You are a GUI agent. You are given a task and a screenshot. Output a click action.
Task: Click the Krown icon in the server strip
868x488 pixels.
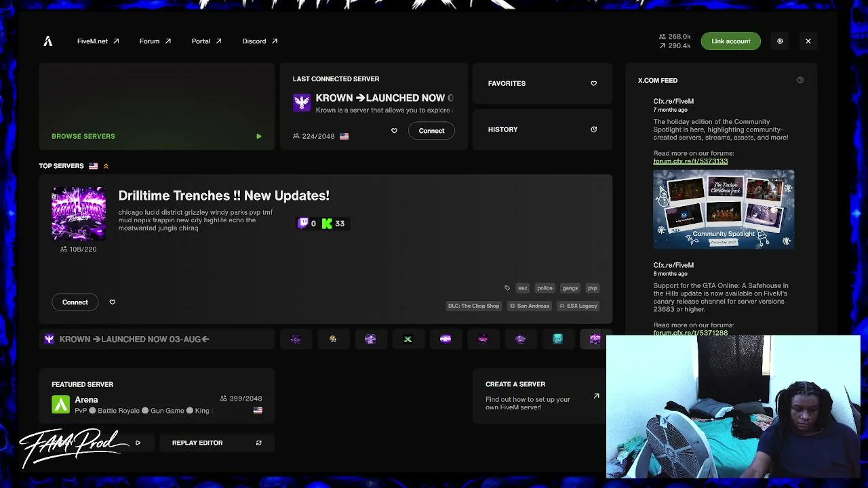click(x=50, y=339)
